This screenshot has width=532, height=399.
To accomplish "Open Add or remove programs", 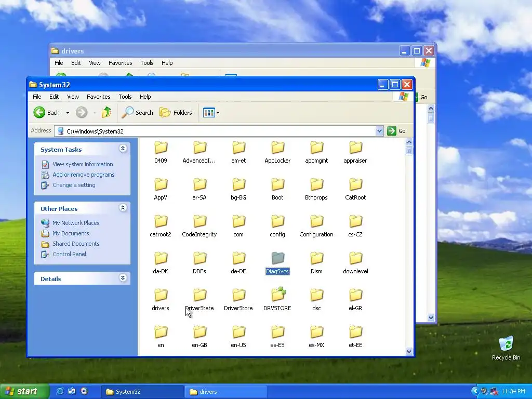I will coord(84,175).
